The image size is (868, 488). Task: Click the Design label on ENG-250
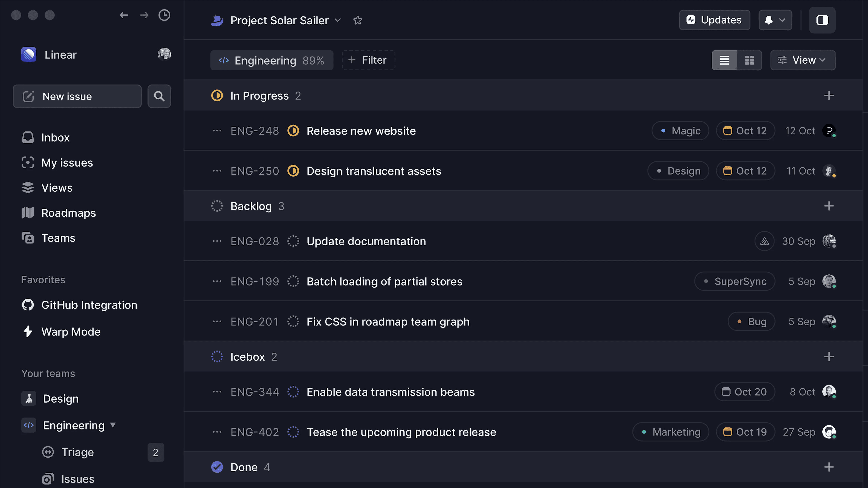click(678, 171)
